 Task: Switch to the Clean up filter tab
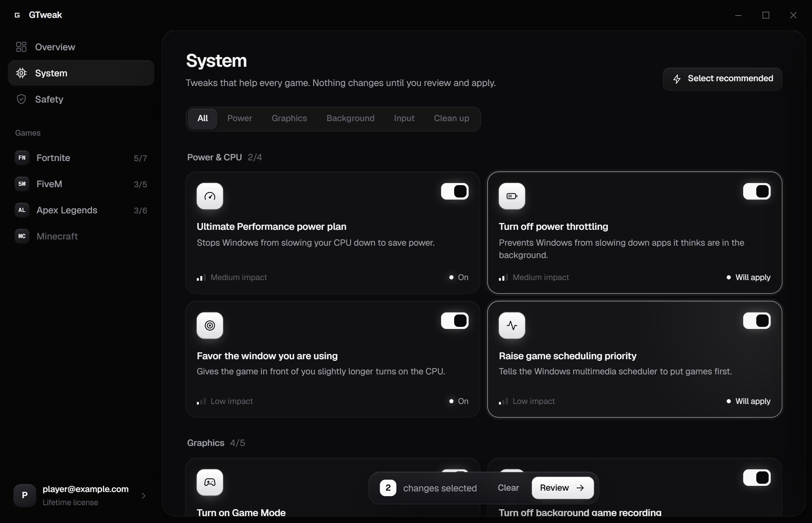pos(452,119)
